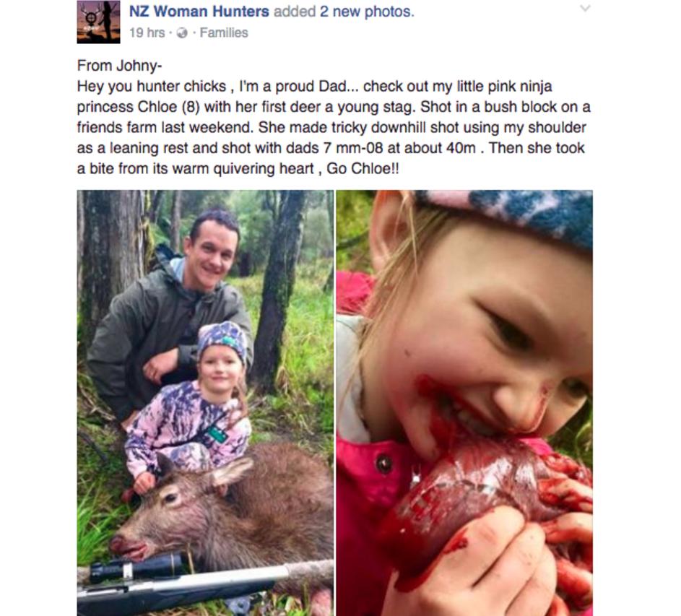Image resolution: width=681 pixels, height=616 pixels.
Task: Click the Families label
Action: (x=224, y=33)
